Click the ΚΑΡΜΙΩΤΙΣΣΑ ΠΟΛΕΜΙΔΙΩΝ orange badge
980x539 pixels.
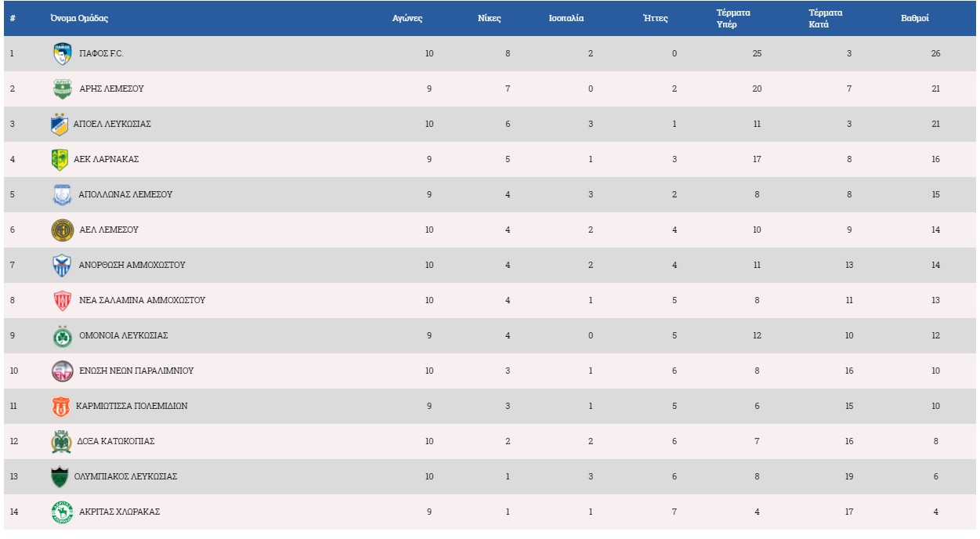pos(61,406)
